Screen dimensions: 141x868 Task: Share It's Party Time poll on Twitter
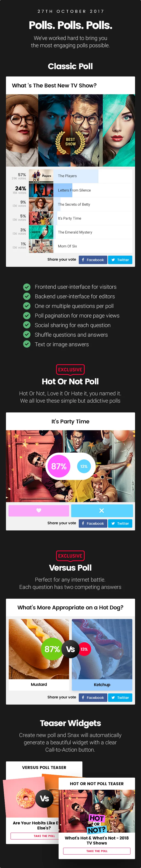(120, 523)
